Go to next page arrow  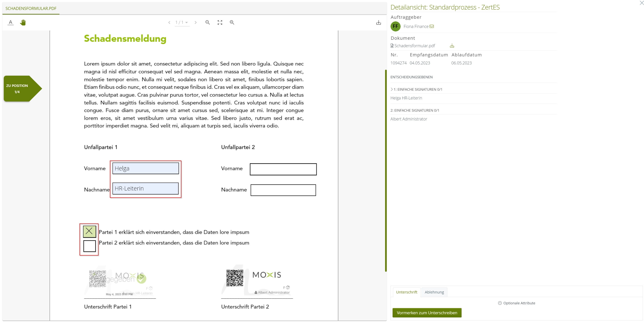coord(196,22)
